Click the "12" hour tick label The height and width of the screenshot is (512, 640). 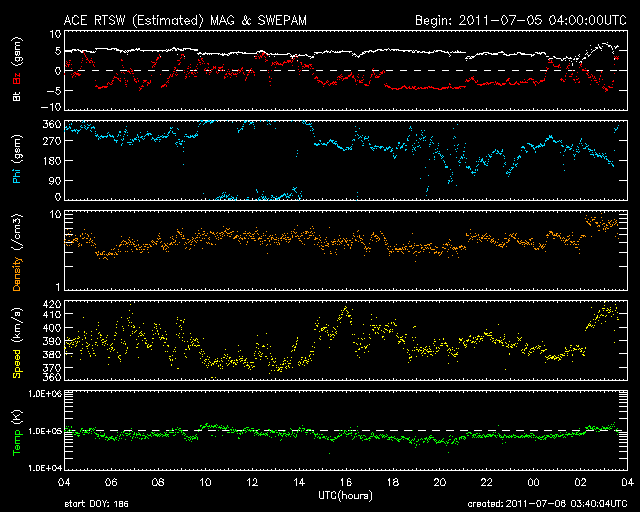click(x=252, y=483)
